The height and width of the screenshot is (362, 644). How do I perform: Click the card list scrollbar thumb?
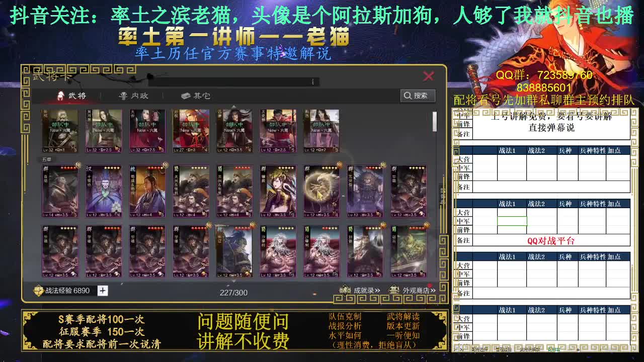click(x=435, y=121)
